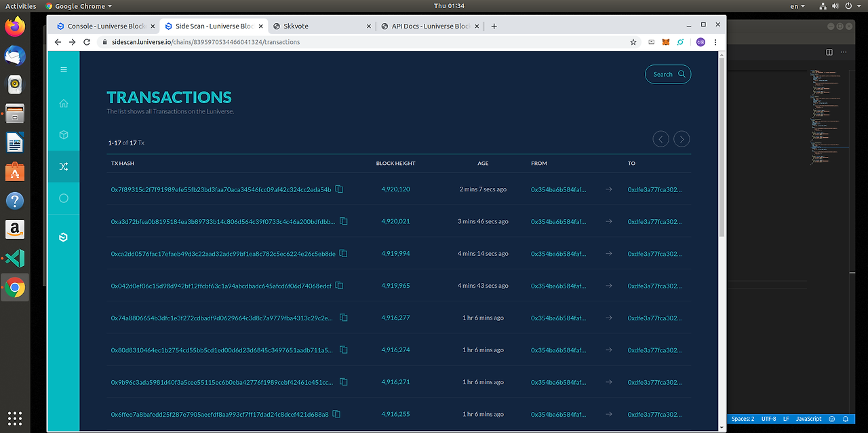868x433 pixels.
Task: Open transaction 0x7f89315c2f7f91989 hash link
Action: tap(221, 189)
